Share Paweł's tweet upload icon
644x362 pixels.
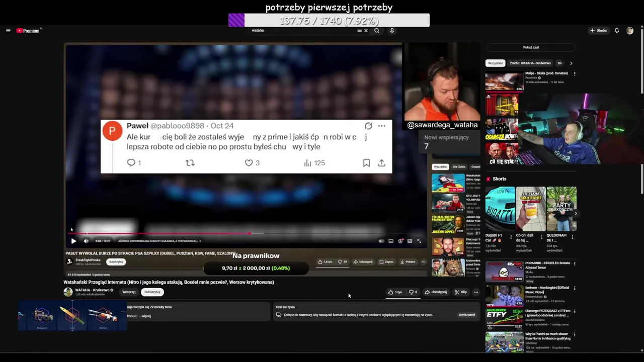(381, 163)
